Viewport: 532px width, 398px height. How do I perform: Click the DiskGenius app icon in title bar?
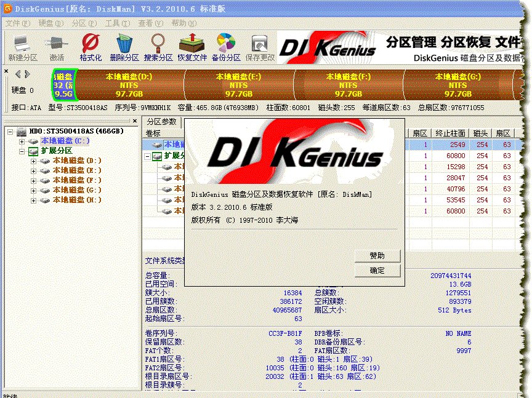pyautogui.click(x=7, y=8)
